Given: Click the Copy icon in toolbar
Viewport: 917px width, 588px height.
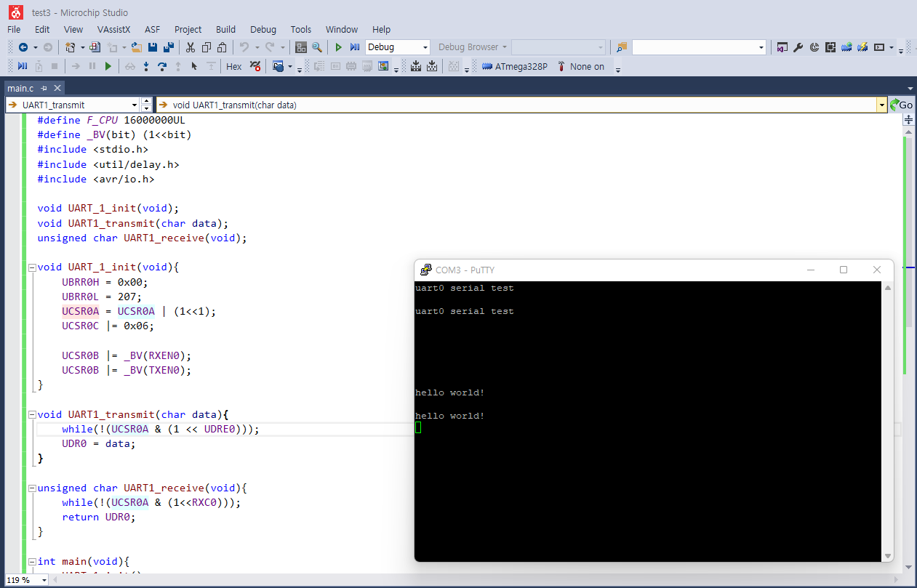Looking at the screenshot, I should click(x=207, y=47).
